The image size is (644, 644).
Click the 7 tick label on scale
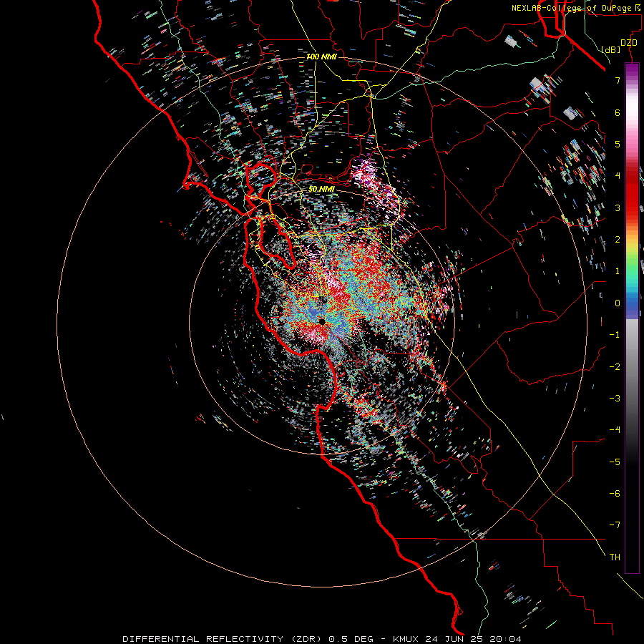click(x=618, y=80)
